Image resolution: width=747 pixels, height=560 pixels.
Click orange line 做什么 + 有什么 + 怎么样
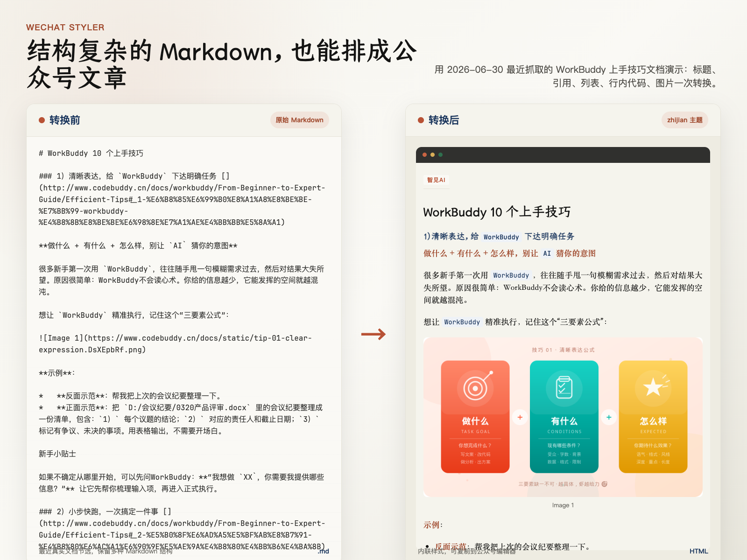(x=509, y=253)
